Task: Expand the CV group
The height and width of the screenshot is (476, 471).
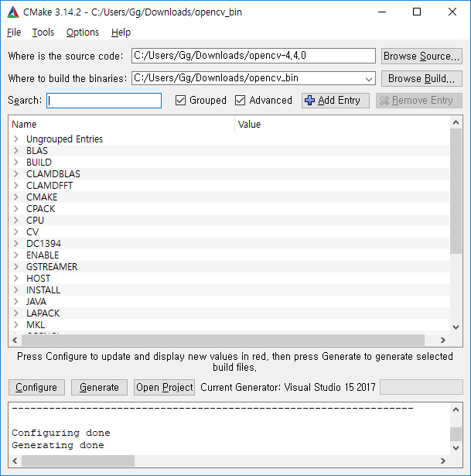Action: [x=16, y=232]
